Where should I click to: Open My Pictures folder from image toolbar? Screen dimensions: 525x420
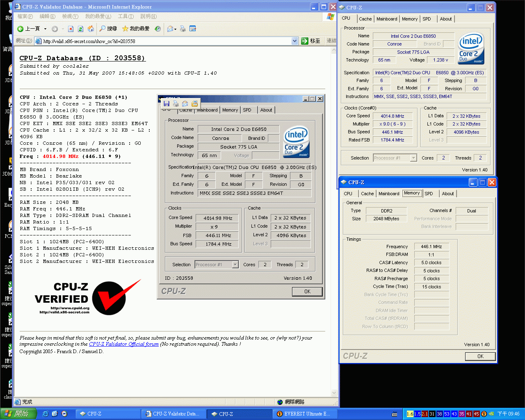(194, 104)
